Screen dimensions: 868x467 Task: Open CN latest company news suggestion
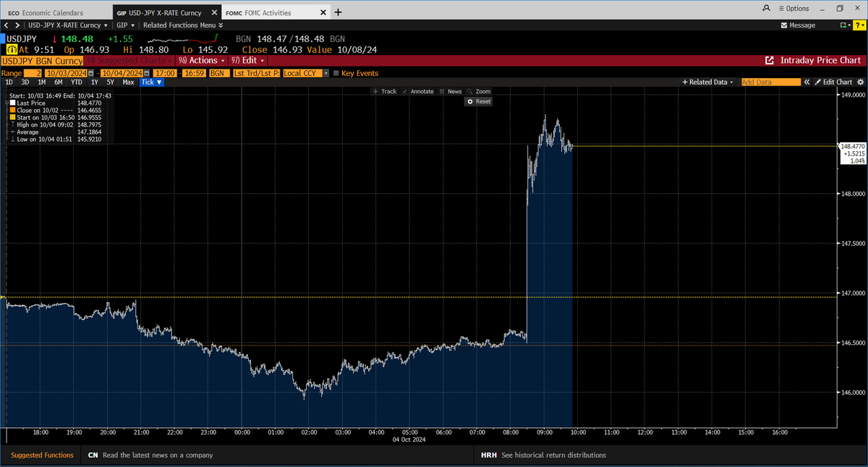point(150,455)
